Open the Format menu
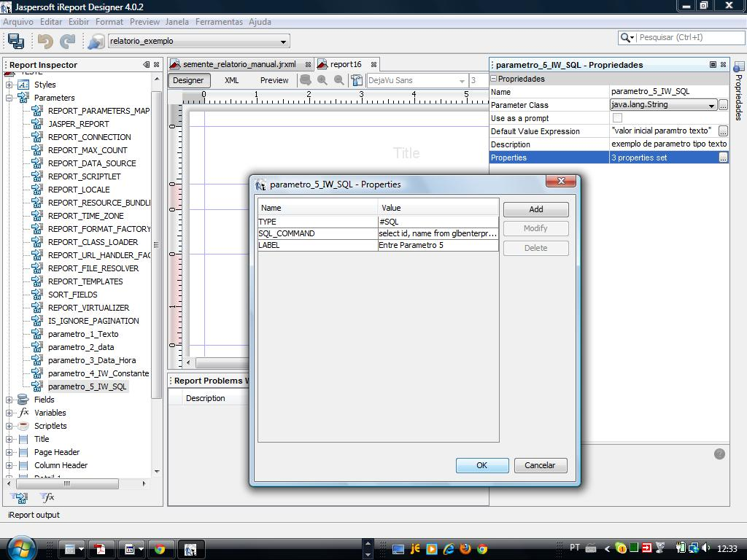 coord(109,22)
